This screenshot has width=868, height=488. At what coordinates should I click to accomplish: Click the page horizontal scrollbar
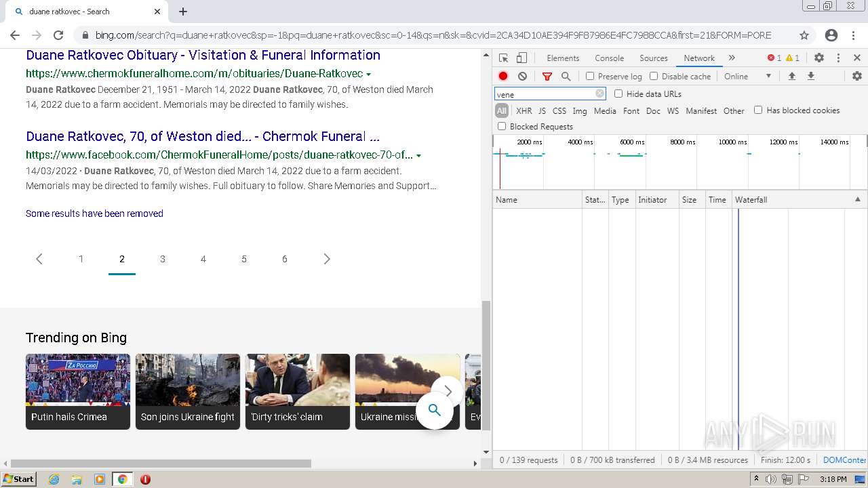pos(161,464)
